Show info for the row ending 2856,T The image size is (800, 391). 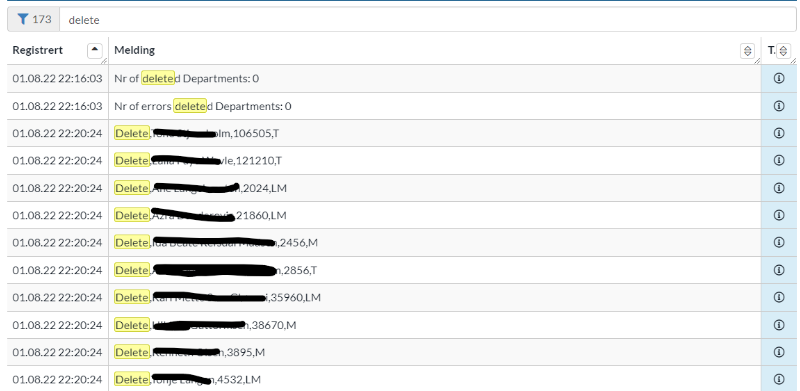(x=779, y=270)
